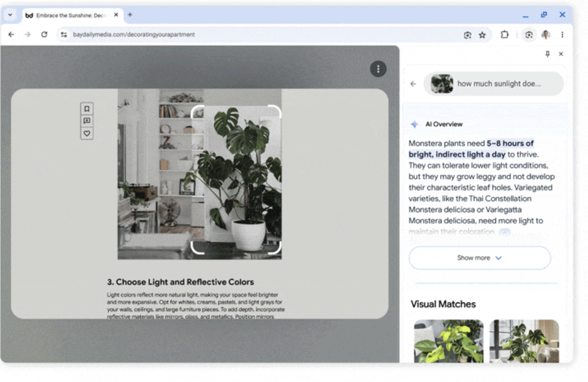The image size is (588, 382).
Task: Close the Lens side panel
Action: 561,54
